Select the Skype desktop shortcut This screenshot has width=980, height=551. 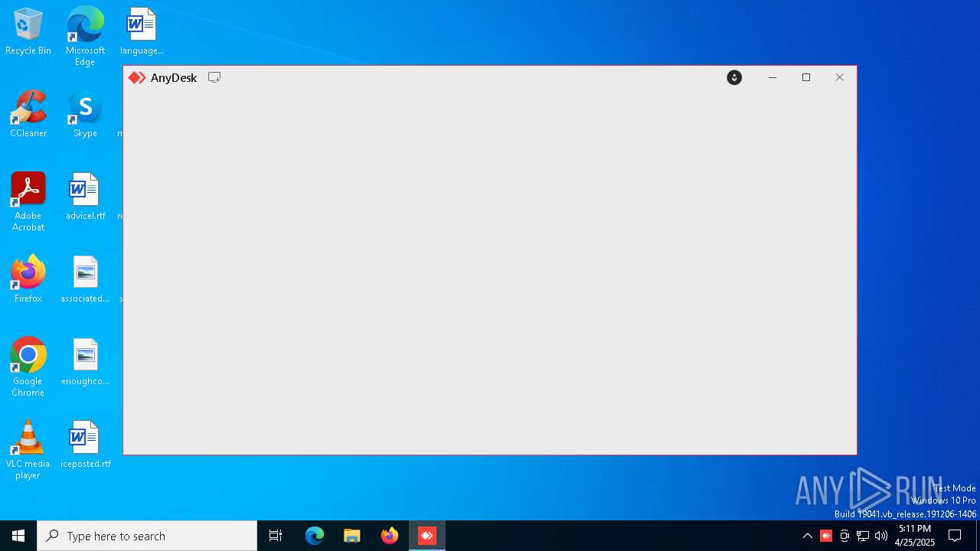[85, 114]
